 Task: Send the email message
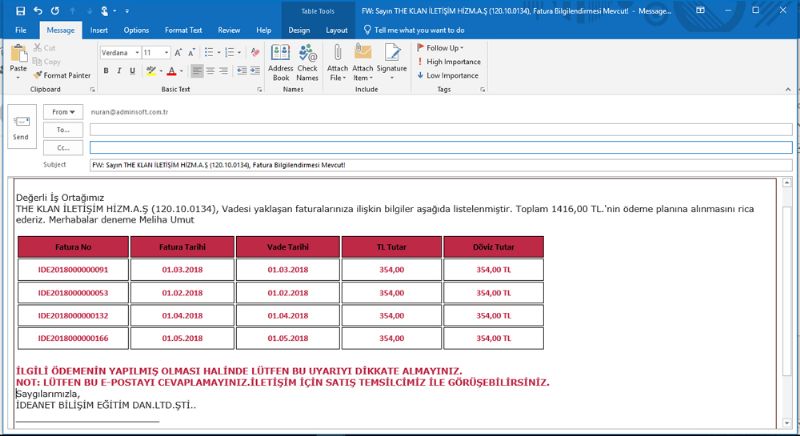point(21,126)
